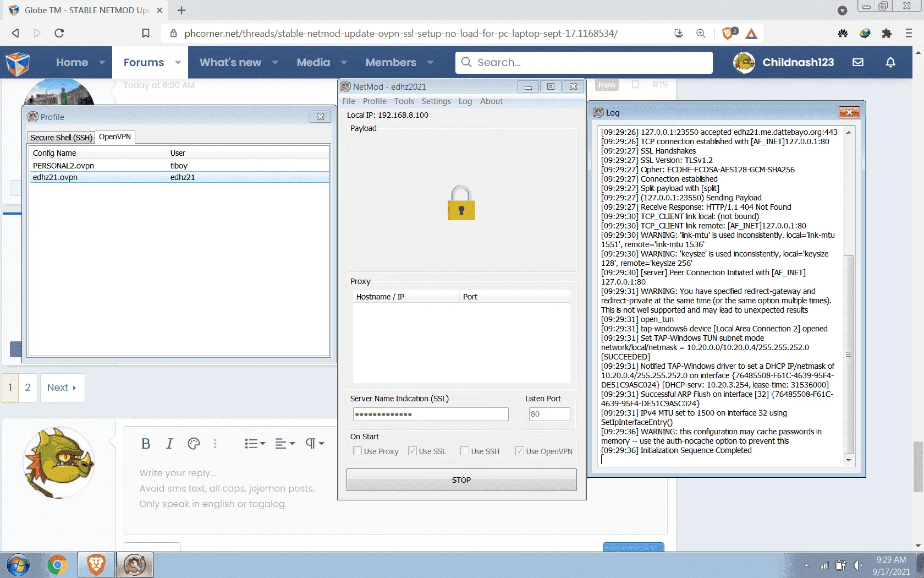Screen dimensions: 924x578
Task: Open Windows Start button
Action: pyautogui.click(x=18, y=565)
